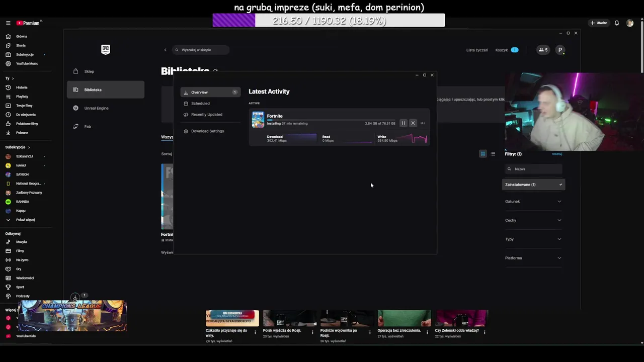Screen dimensions: 644x362
Task: Go back in Epic Games launcher
Action: (x=165, y=50)
